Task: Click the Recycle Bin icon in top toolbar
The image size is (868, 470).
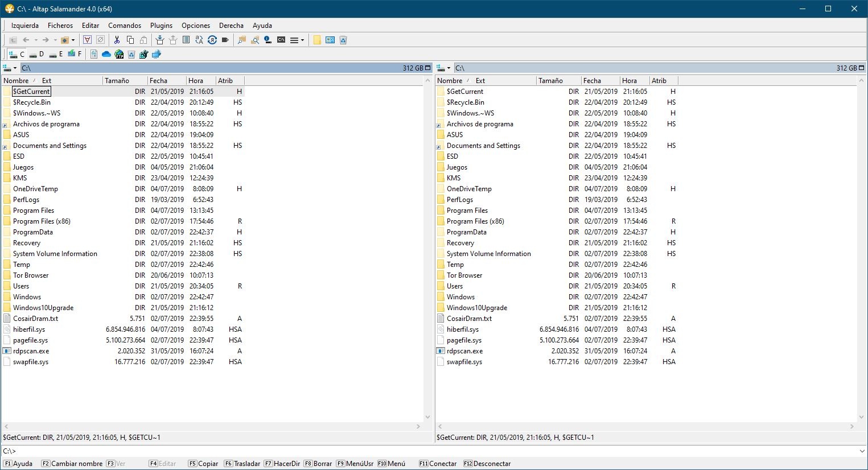Action: pyautogui.click(x=343, y=40)
